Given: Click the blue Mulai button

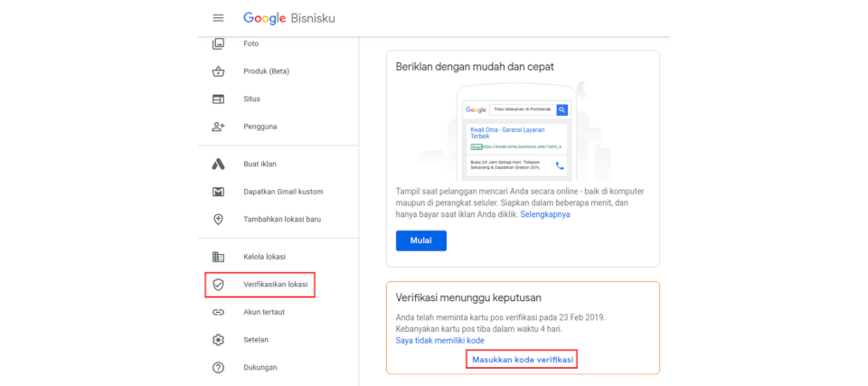Looking at the screenshot, I should 420,240.
